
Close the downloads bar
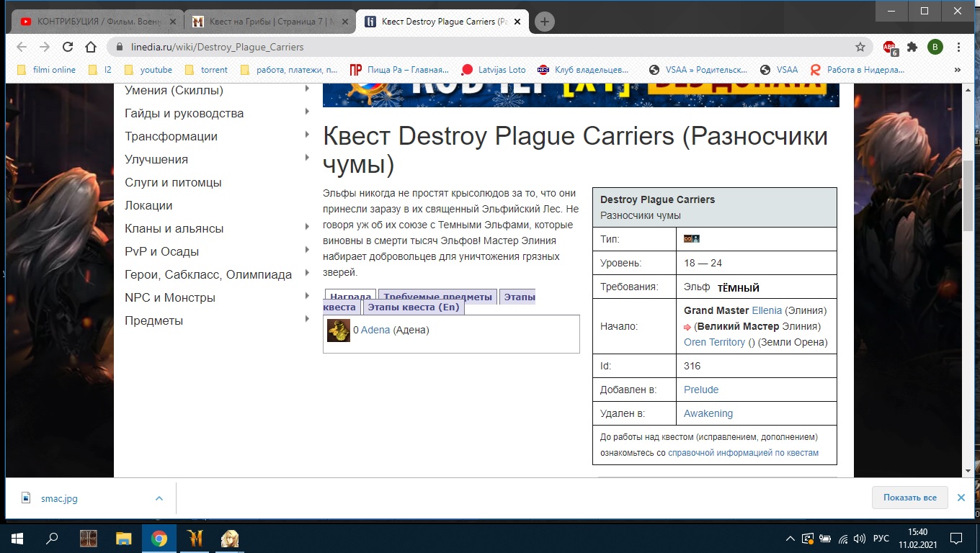961,498
